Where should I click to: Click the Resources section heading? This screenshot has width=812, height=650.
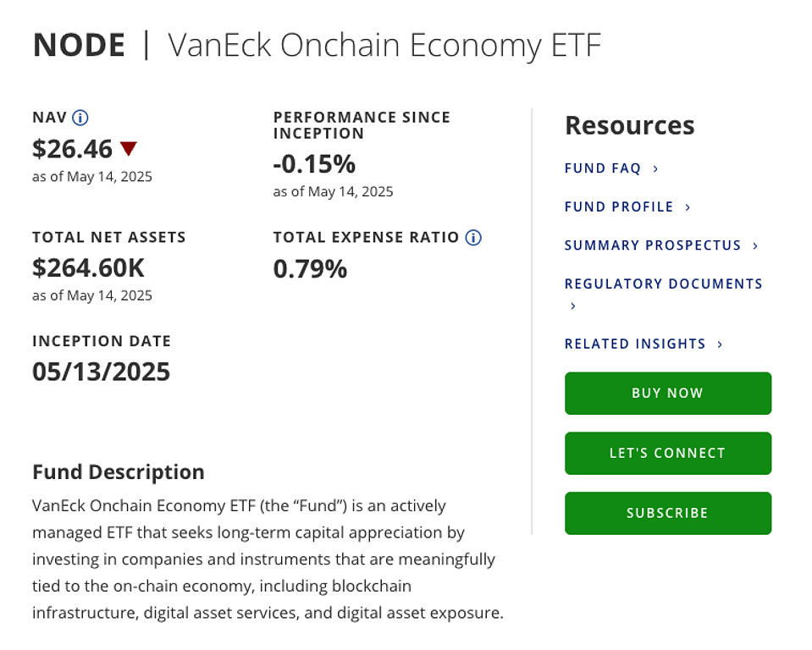(x=629, y=125)
